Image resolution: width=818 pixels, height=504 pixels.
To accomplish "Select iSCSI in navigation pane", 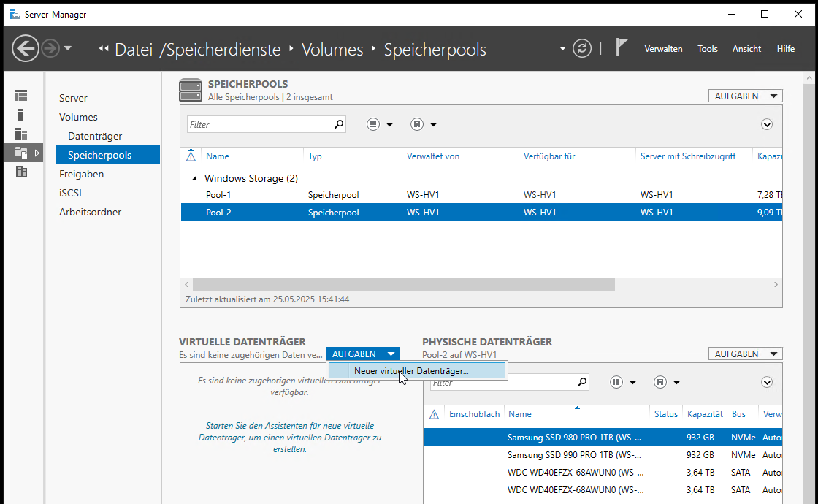I will tap(70, 193).
